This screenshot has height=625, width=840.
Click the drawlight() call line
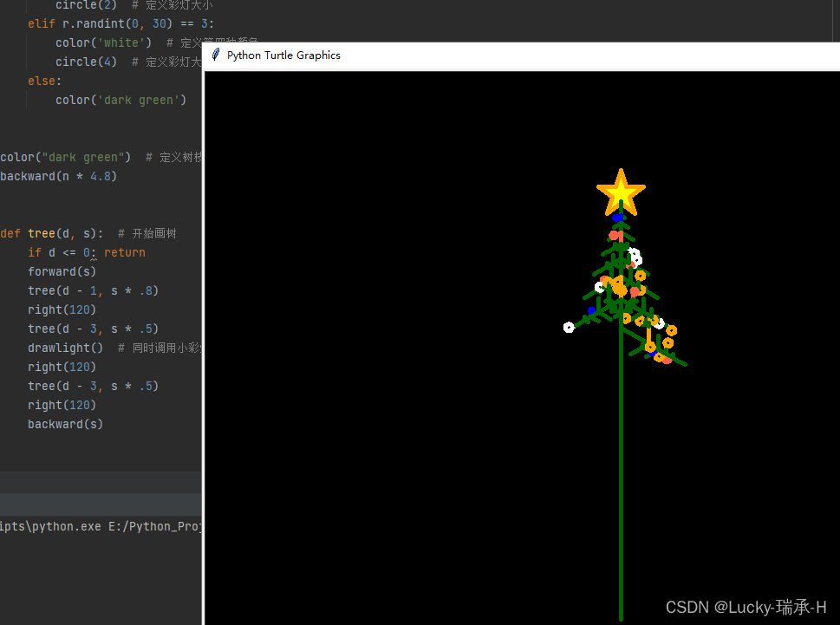65,348
